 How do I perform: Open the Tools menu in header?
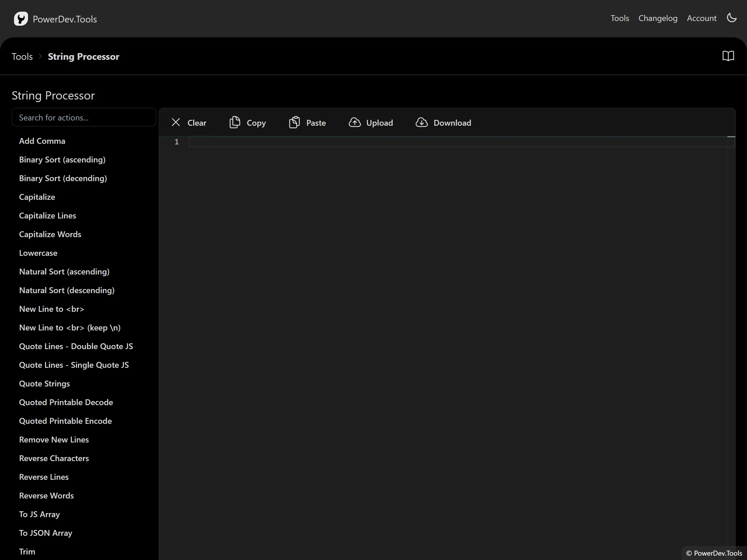(x=619, y=18)
